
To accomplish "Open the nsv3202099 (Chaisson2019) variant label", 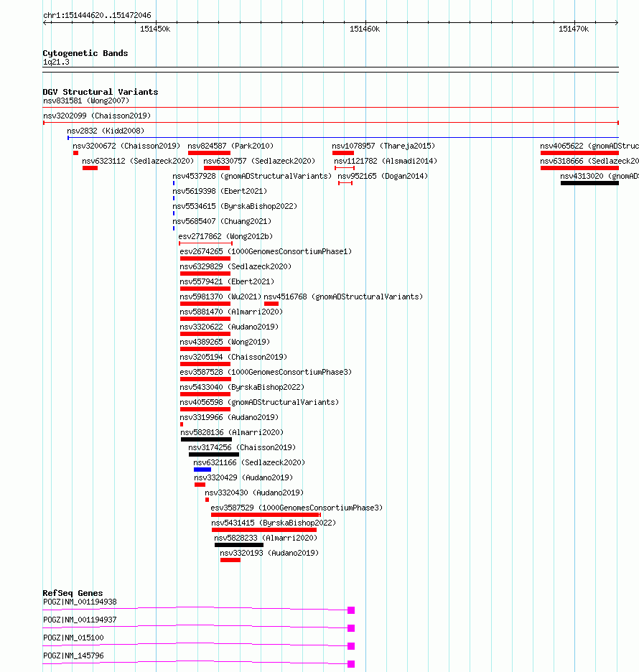I will [x=97, y=116].
